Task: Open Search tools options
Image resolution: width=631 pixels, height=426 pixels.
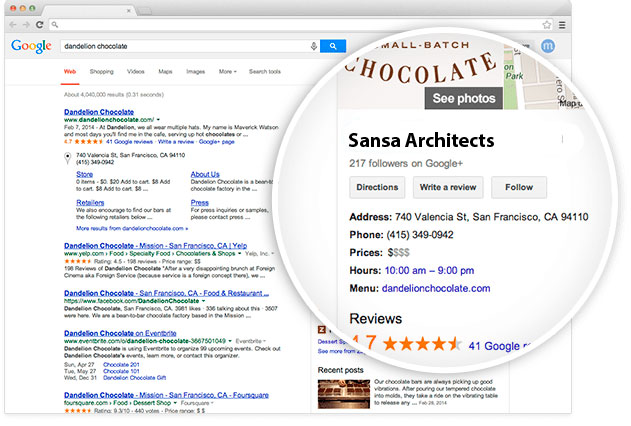Action: pos(265,72)
